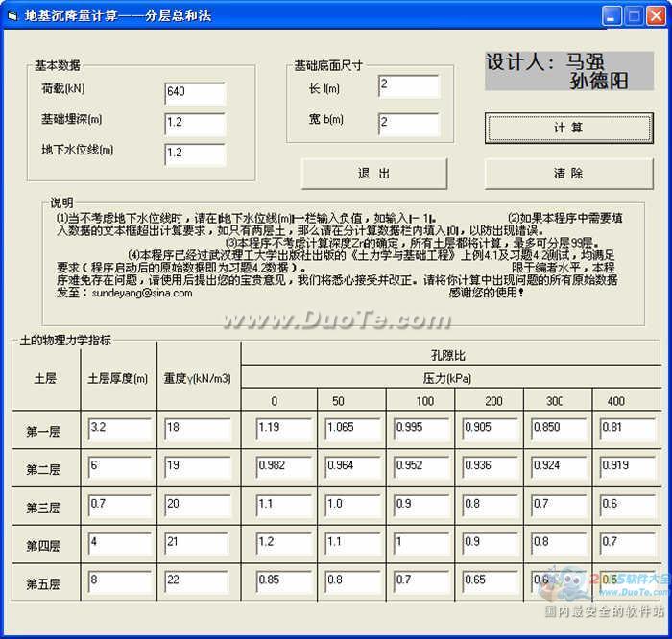672x639 pixels.
Task: Click 第四层 void ratio at 200 kPa (0.9)
Action: pyautogui.click(x=491, y=544)
